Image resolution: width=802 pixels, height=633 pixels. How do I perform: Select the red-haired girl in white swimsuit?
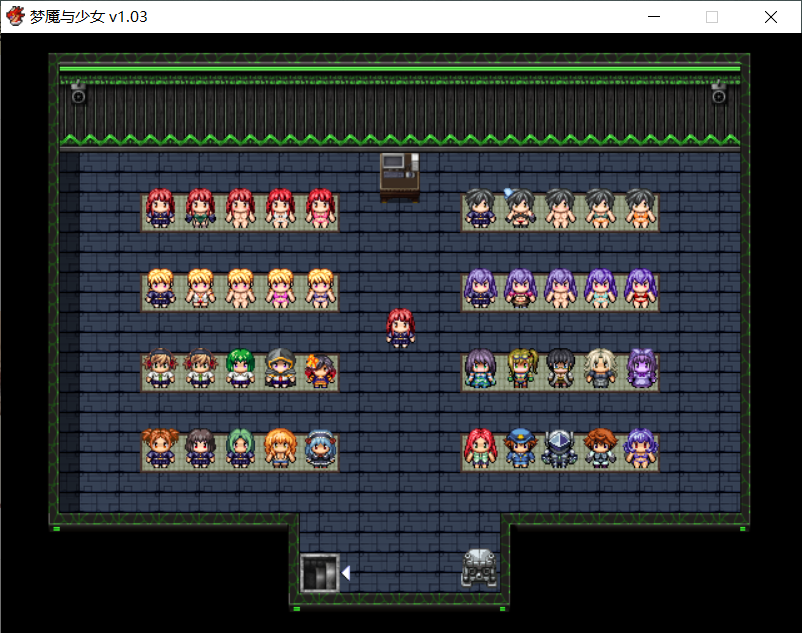coord(280,208)
